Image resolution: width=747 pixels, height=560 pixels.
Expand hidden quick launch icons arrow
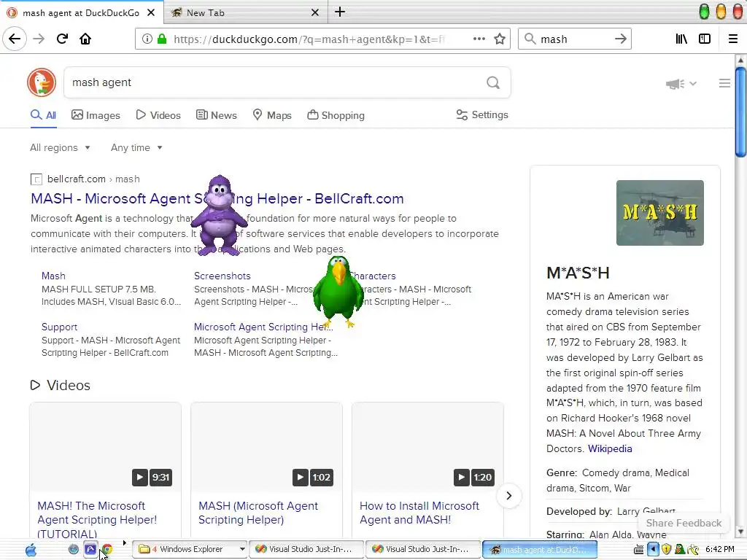[x=124, y=542]
